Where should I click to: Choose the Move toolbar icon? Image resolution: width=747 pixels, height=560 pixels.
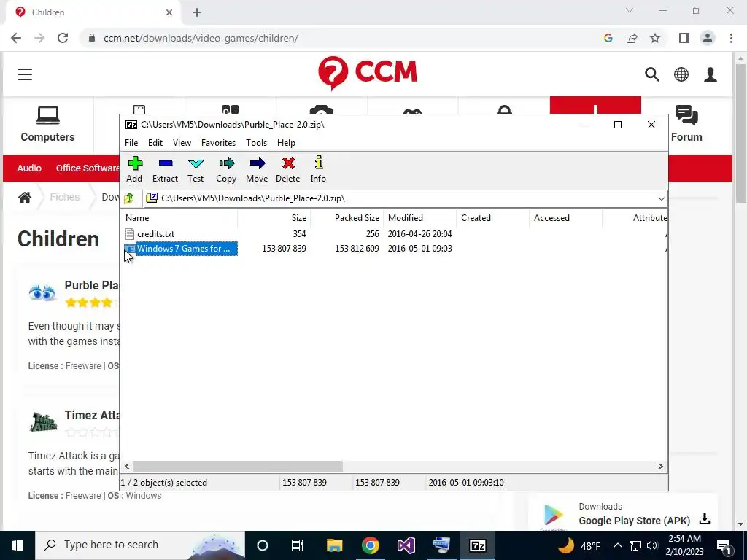tap(257, 169)
